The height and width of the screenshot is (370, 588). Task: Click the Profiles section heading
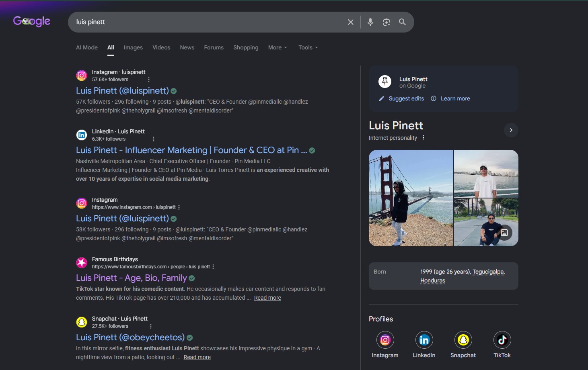pos(381,319)
